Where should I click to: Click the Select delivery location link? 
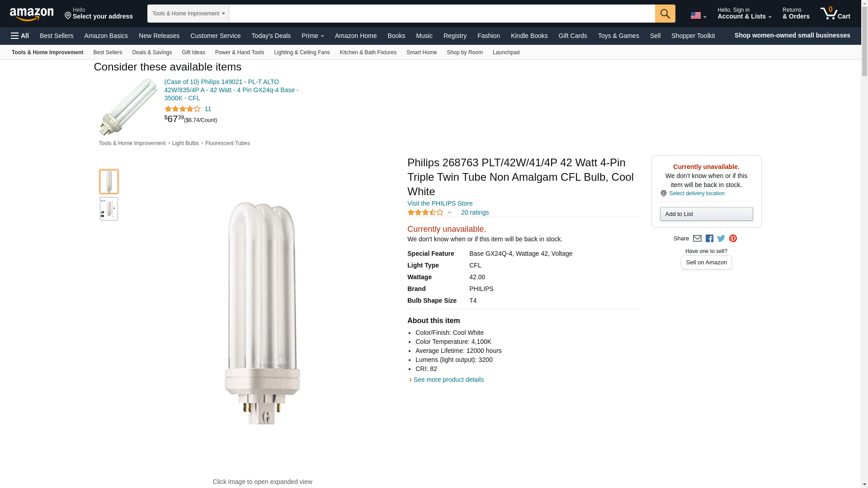coord(697,193)
